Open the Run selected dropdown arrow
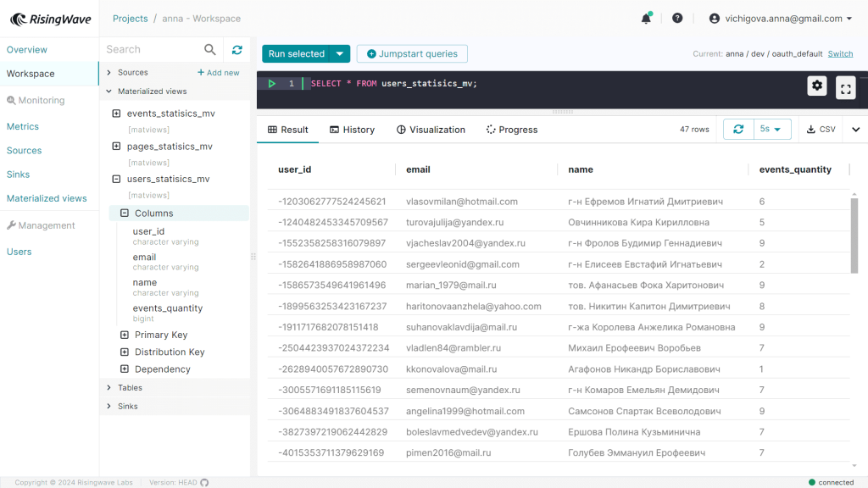Viewport: 868px width, 488px height. 340,54
